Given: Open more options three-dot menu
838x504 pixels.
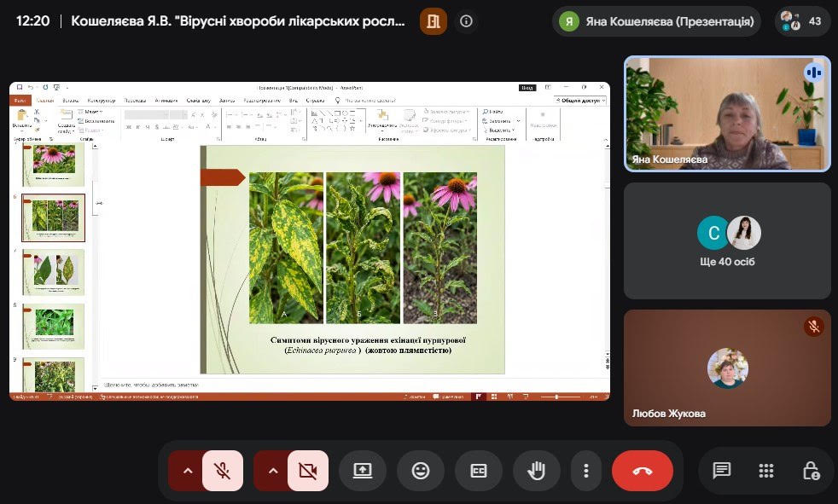Looking at the screenshot, I should pyautogui.click(x=586, y=471).
